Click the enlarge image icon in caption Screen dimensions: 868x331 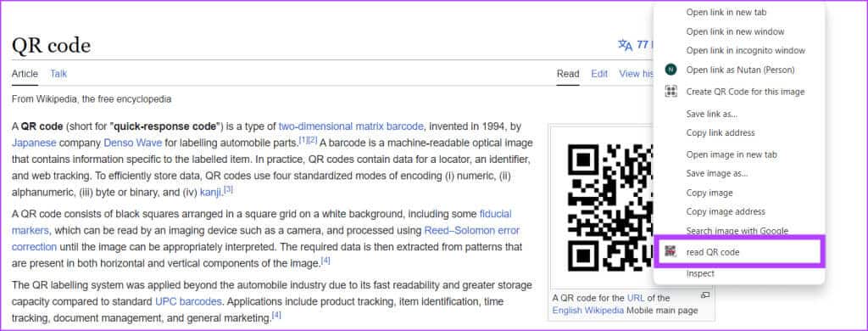tap(704, 295)
